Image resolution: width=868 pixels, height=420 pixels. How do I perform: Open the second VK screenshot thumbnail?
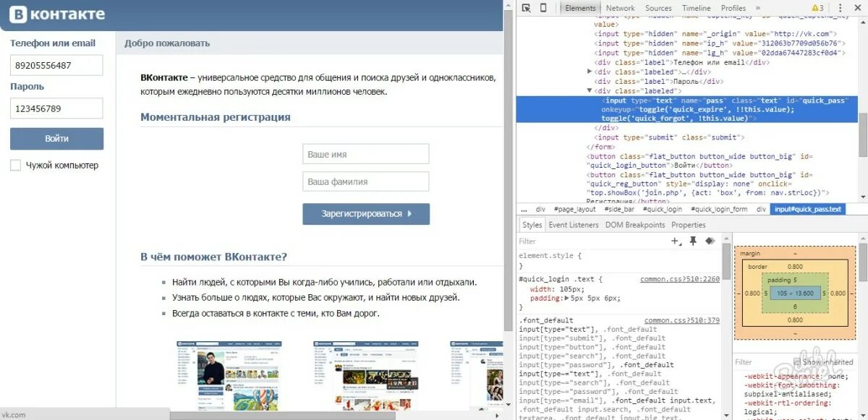click(x=365, y=376)
